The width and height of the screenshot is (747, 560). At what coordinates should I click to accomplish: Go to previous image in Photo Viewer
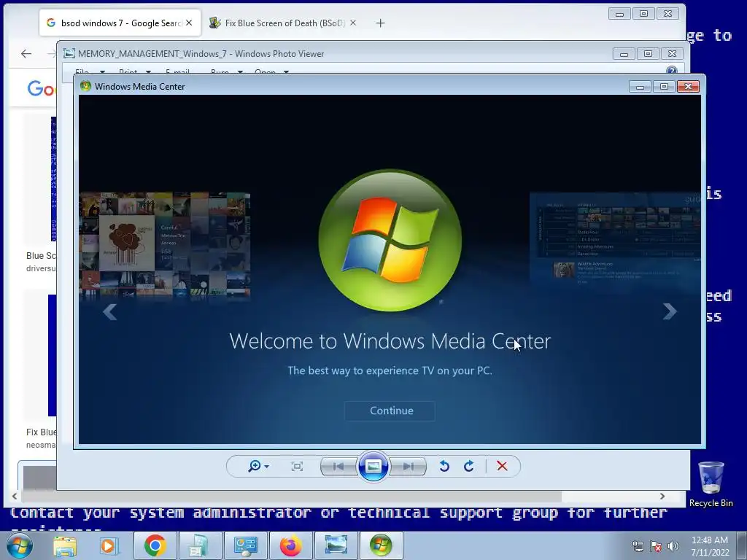338,466
